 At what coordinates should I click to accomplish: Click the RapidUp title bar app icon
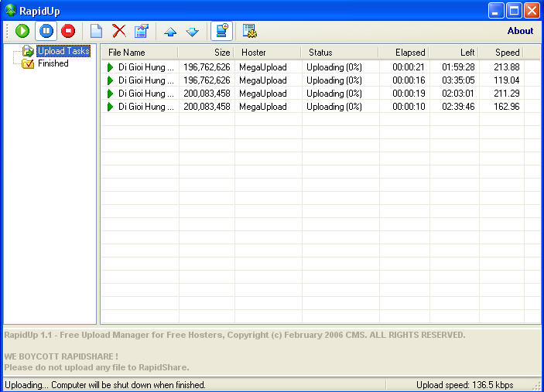pyautogui.click(x=11, y=10)
